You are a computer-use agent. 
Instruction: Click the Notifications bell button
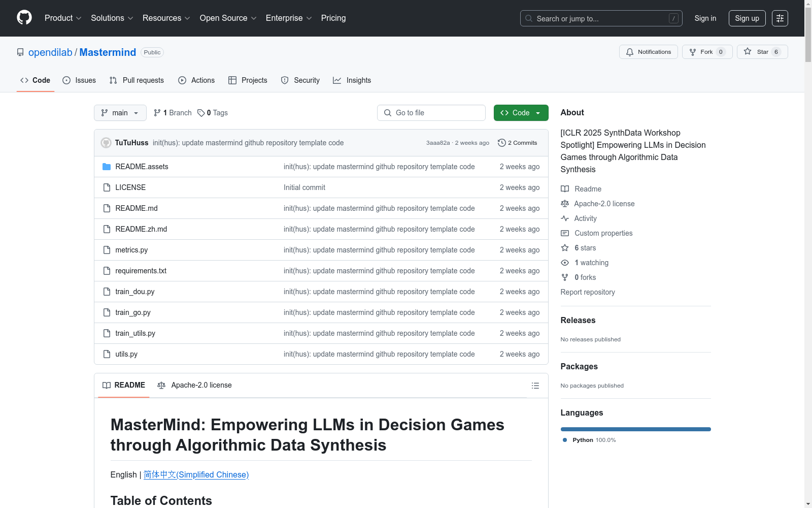(x=648, y=52)
